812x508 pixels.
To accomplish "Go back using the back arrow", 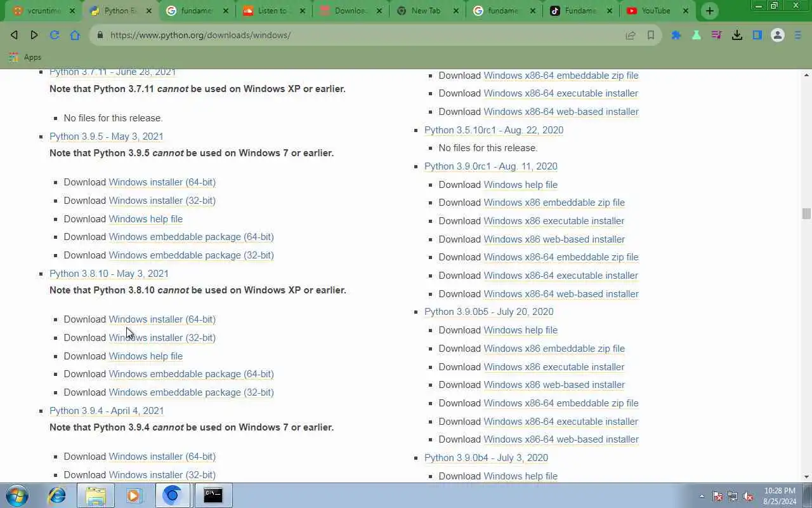I will click(14, 35).
